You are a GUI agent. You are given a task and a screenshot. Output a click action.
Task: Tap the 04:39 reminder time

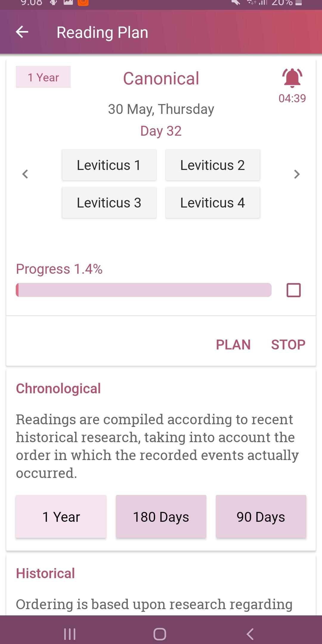(292, 98)
